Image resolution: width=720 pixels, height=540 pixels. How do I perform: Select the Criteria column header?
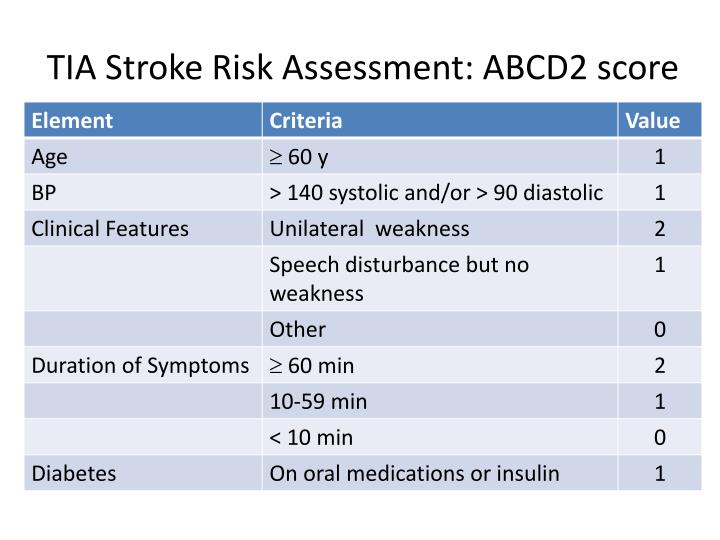pyautogui.click(x=440, y=120)
